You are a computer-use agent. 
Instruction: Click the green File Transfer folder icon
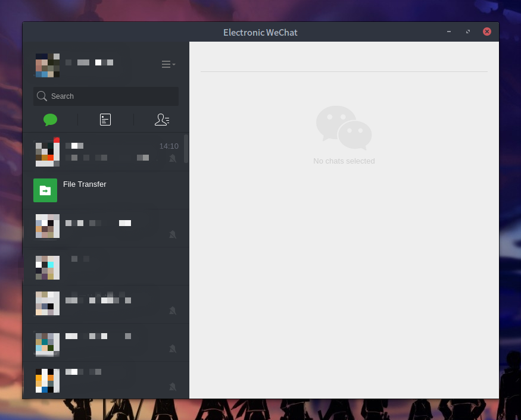point(45,190)
